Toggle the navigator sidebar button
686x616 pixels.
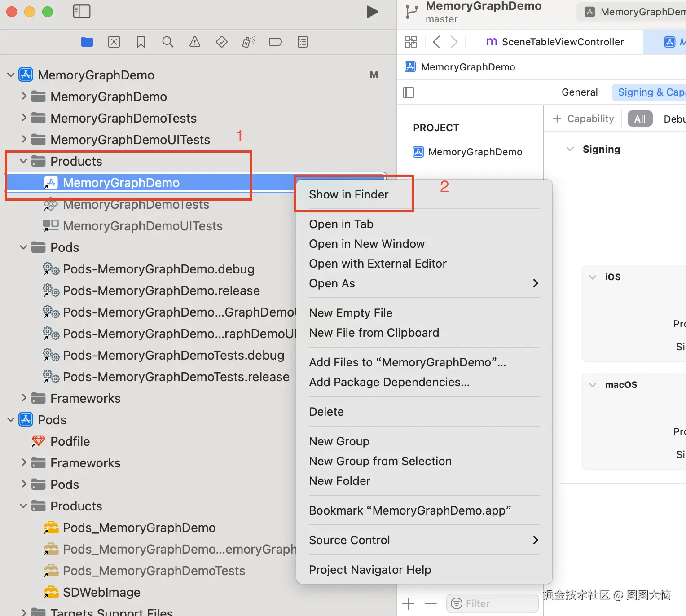[82, 11]
